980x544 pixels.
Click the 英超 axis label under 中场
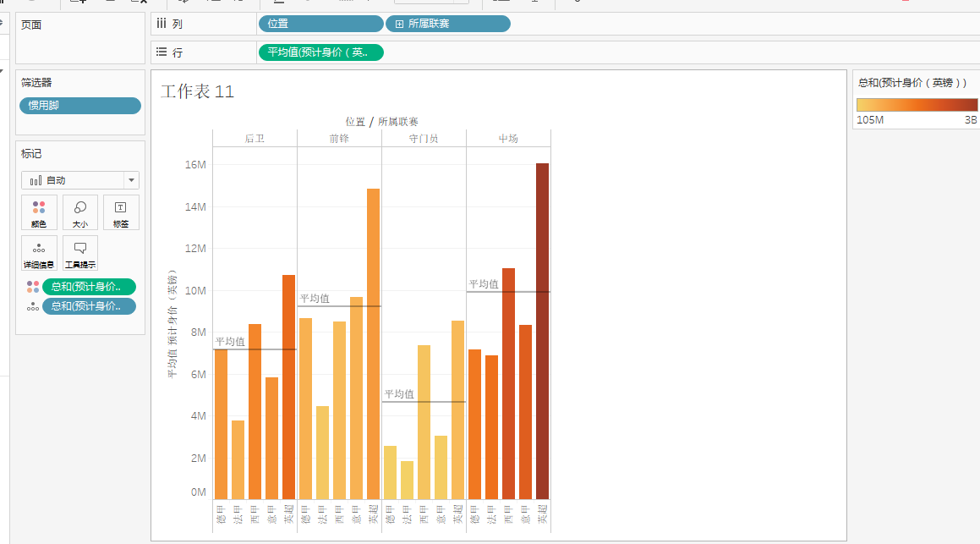[542, 514]
